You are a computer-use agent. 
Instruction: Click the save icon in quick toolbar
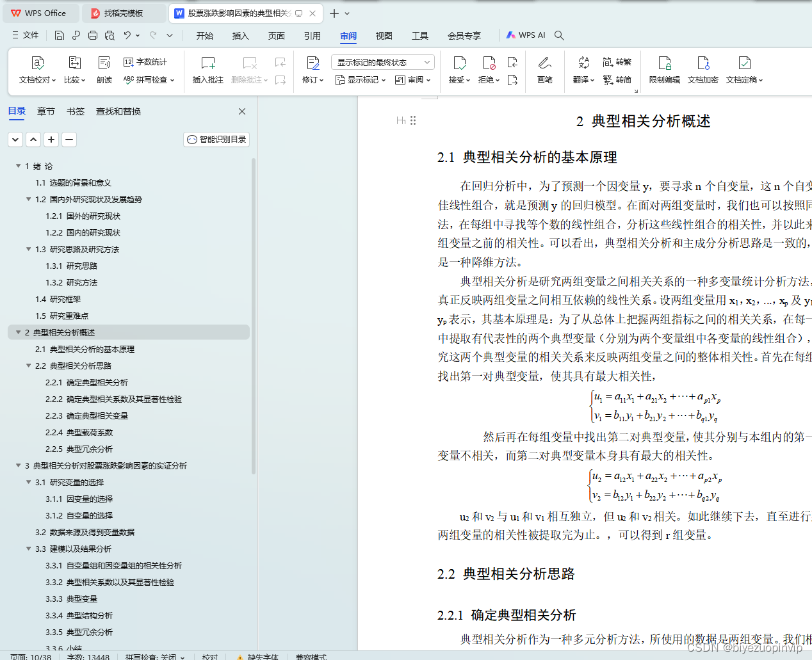click(x=60, y=35)
